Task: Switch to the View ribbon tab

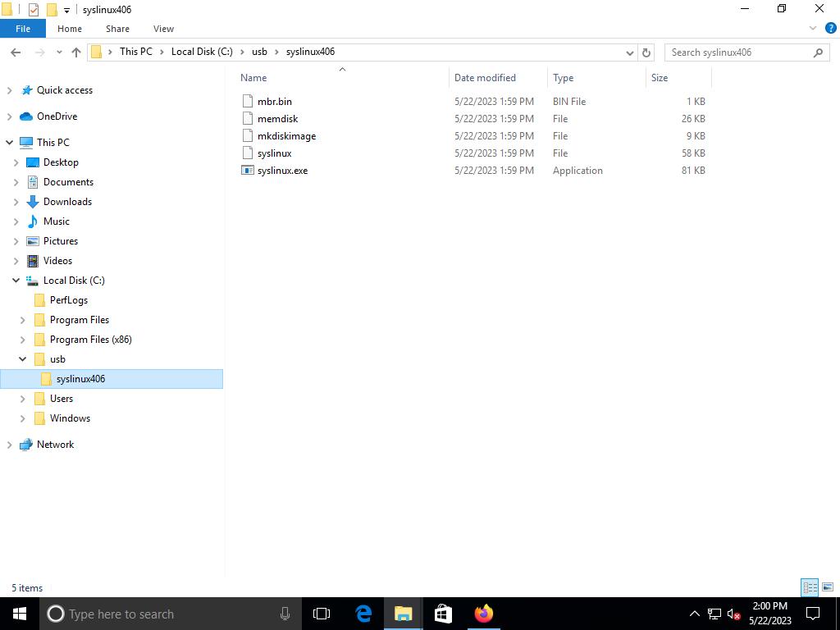Action: (x=163, y=29)
